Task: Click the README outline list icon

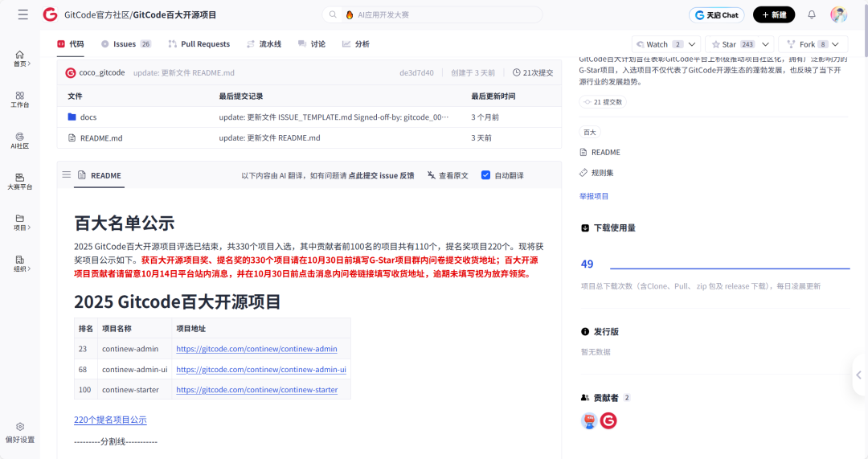Action: pyautogui.click(x=67, y=174)
